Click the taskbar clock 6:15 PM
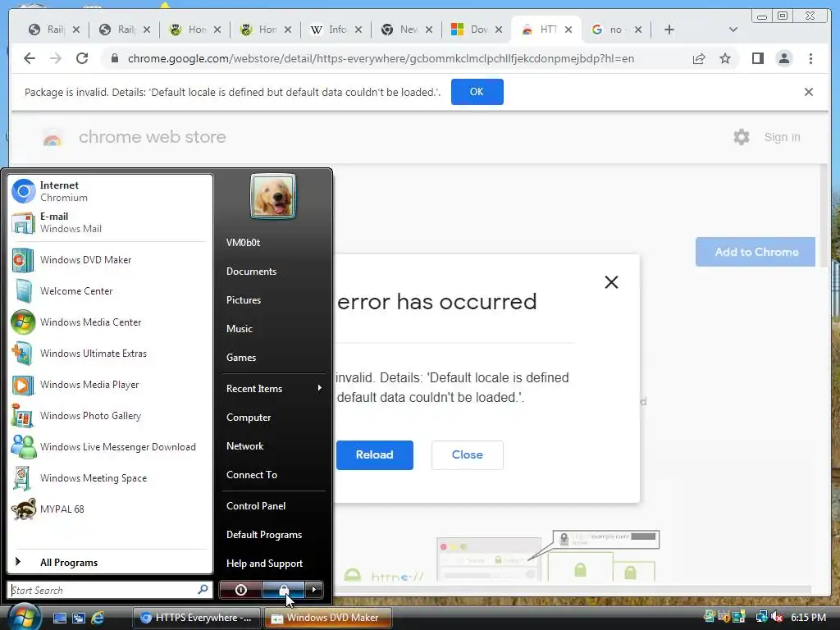This screenshot has width=840, height=630. pos(808,617)
